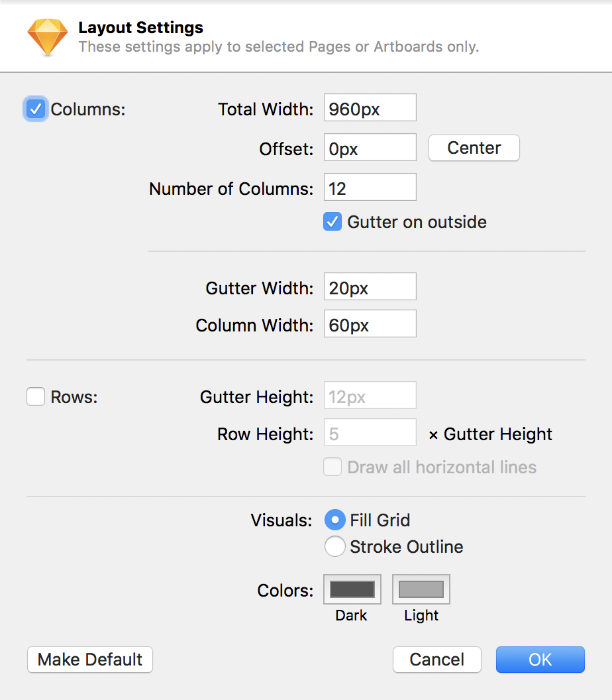Click the Row Height input field
The height and width of the screenshot is (700, 612).
(370, 434)
